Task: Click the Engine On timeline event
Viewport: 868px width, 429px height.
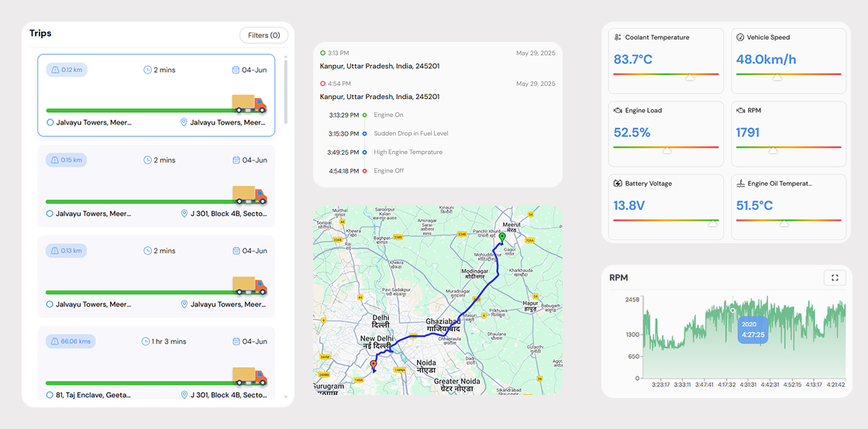Action: pos(389,115)
